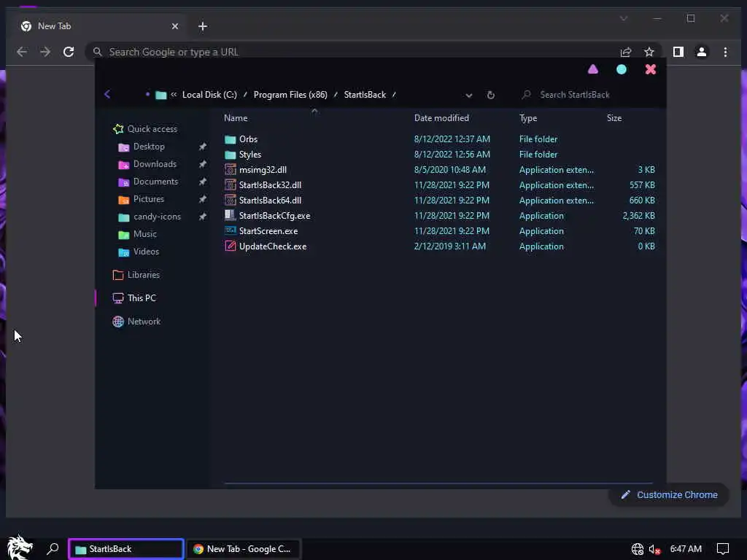
Task: Click the 8/5/2020 10:48 AM date cell
Action: [449, 169]
